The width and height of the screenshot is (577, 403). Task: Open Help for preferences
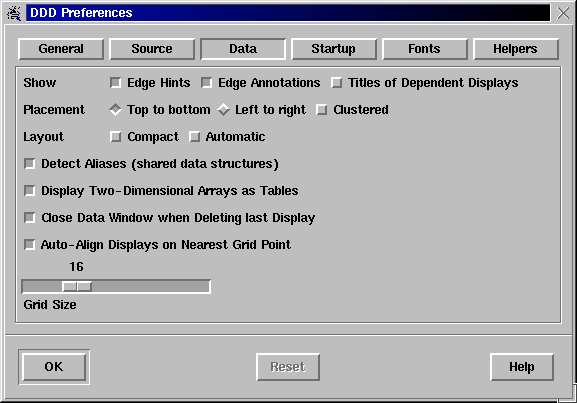coord(522,367)
